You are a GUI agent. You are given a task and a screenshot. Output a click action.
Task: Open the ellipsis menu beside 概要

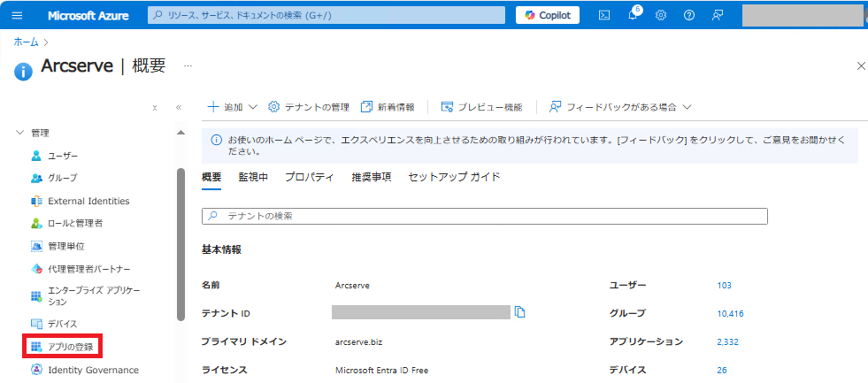(x=188, y=65)
